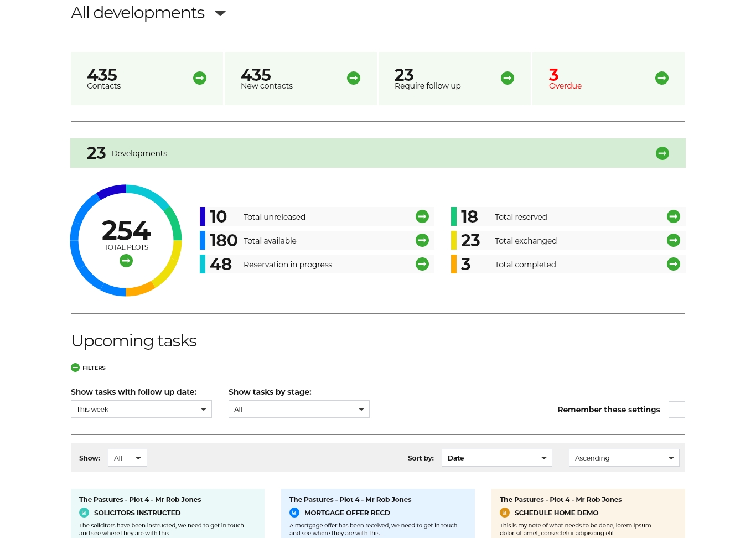Click the arrow icon on Contacts card
Screen dimensions: 756x538
coord(200,78)
